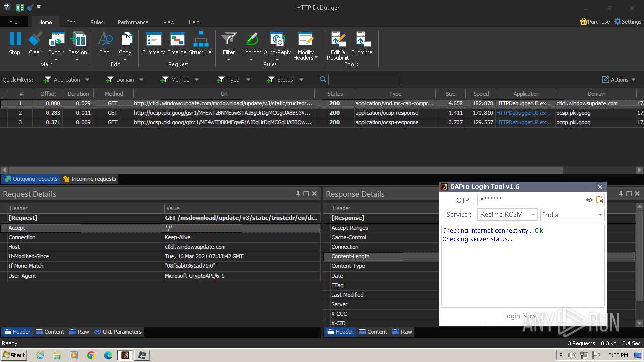Select the Content-Length response header

pos(381,256)
